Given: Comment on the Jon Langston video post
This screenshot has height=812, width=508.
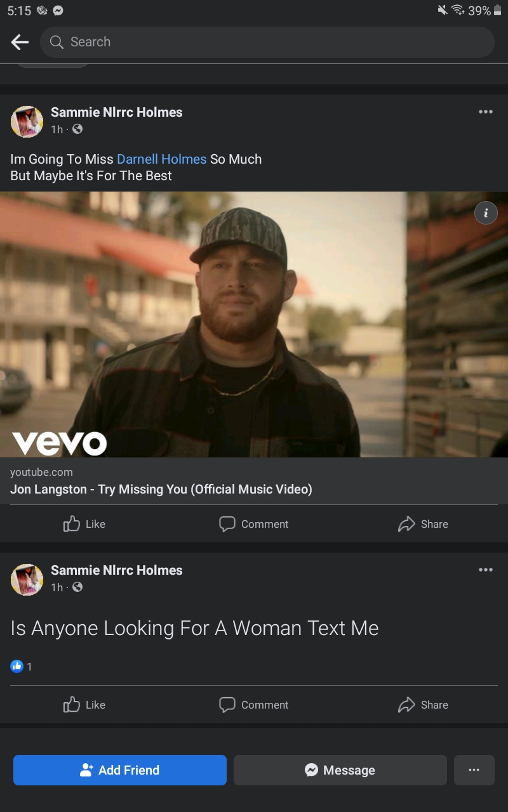Looking at the screenshot, I should (253, 524).
